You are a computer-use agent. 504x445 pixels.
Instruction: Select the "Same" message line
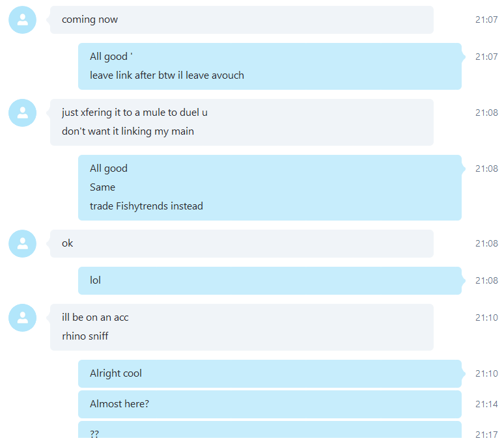(102, 187)
